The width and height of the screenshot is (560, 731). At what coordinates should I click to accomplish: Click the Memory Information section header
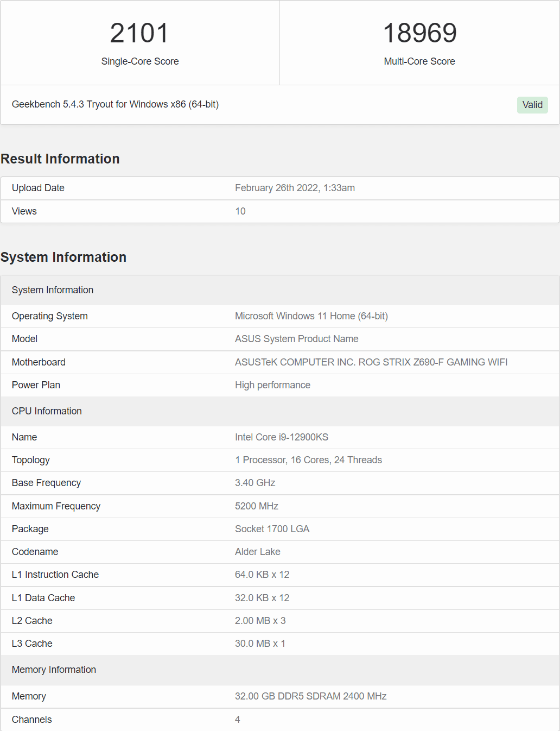54,670
